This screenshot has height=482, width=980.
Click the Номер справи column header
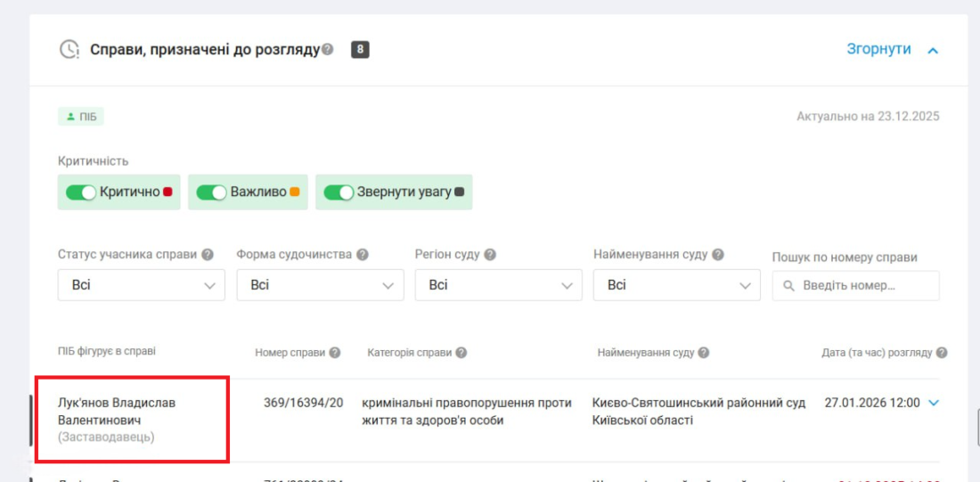tap(290, 353)
